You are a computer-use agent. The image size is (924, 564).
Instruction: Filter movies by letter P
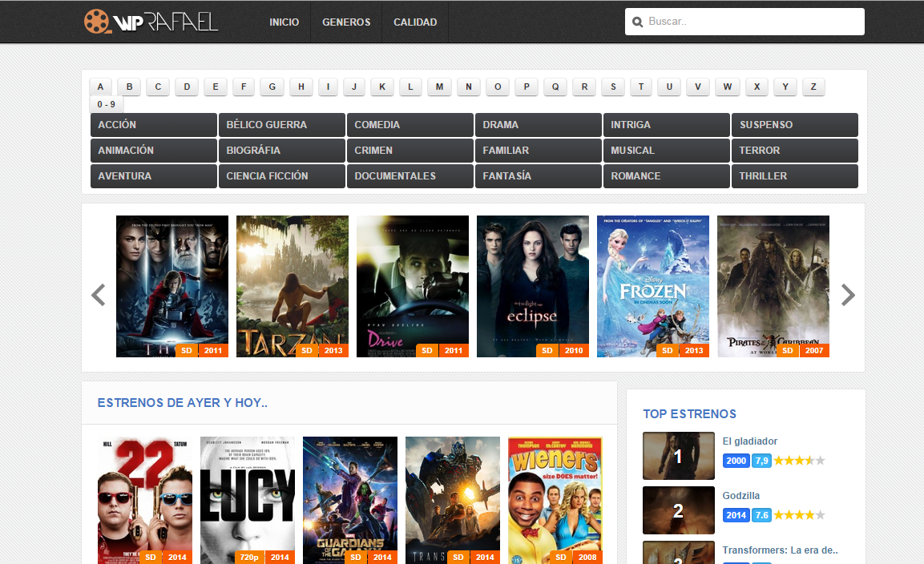coord(527,87)
